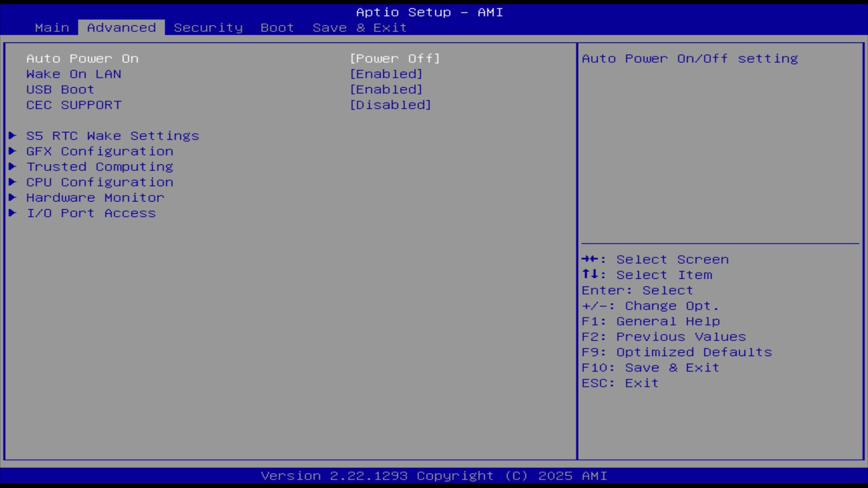Toggle USB Boot Enabled value

(386, 89)
